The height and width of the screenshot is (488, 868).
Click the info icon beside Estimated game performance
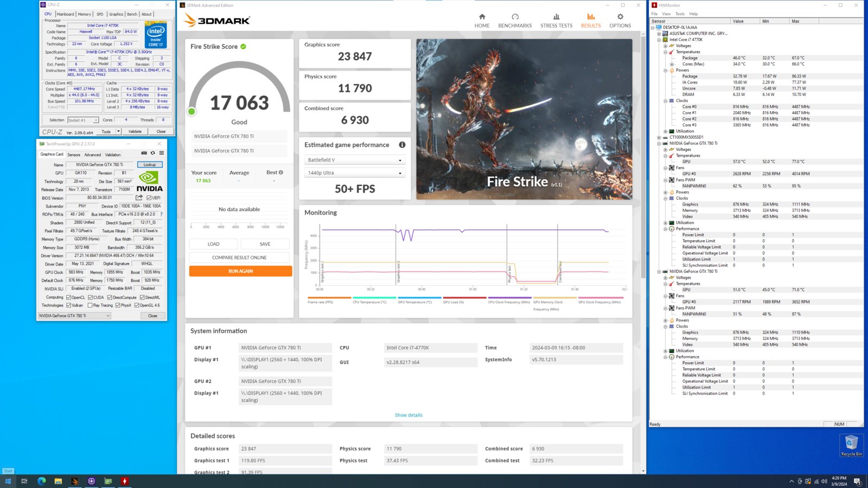[x=402, y=145]
